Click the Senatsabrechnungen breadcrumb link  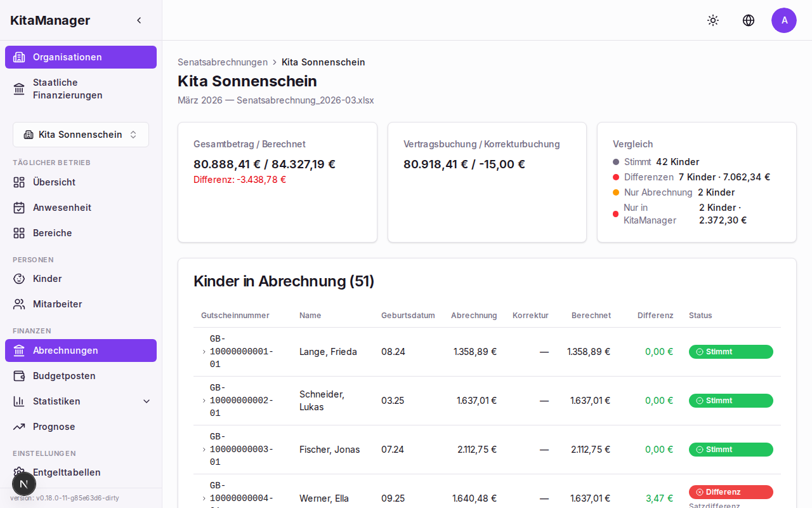click(223, 62)
